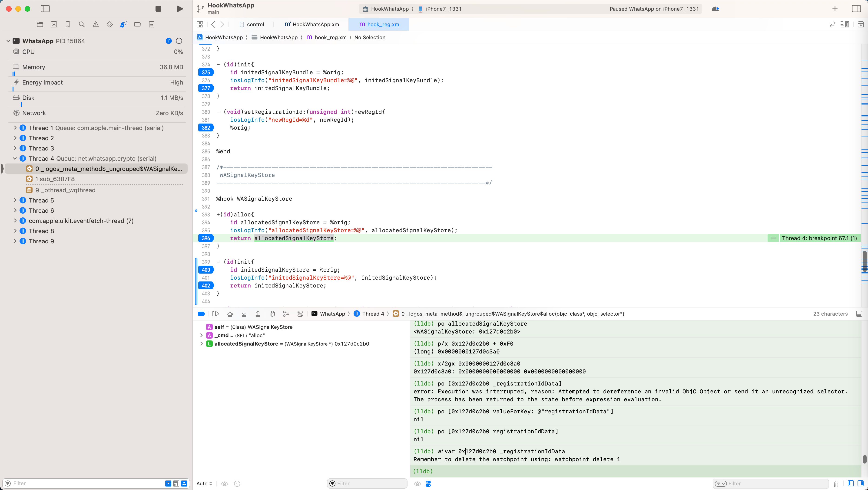868x490 pixels.
Task: Add an editor on the right
Action: [x=861, y=24]
